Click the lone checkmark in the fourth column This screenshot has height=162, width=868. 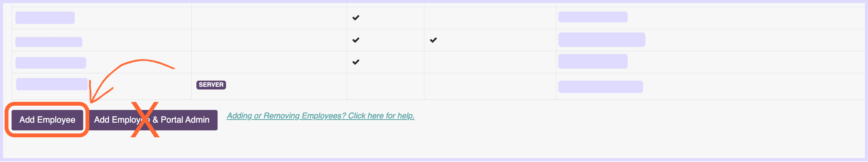pos(433,40)
